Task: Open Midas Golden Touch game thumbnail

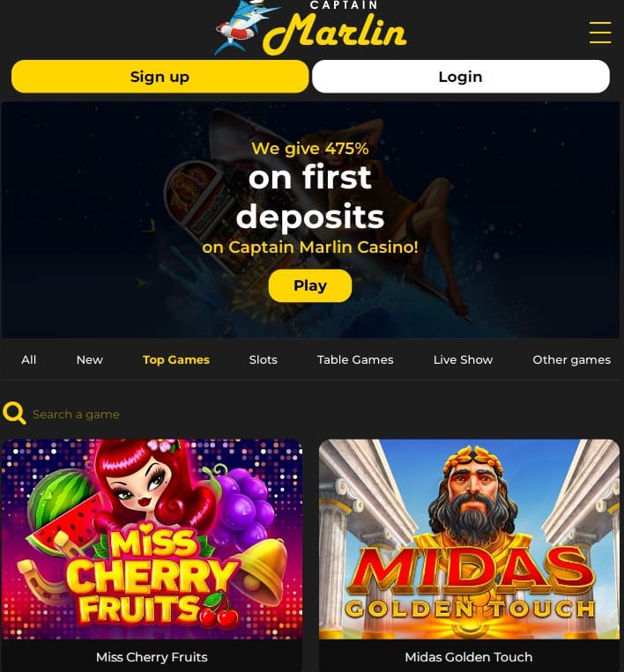Action: pos(469,539)
